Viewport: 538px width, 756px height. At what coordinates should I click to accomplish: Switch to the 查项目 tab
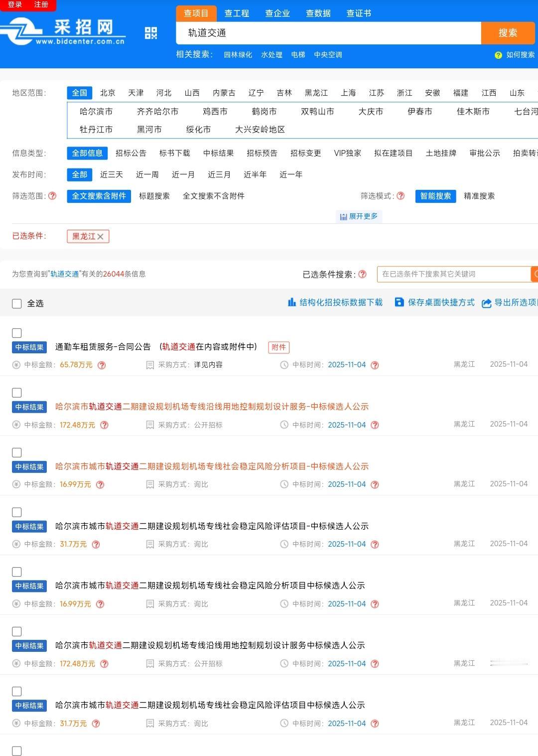click(x=196, y=13)
